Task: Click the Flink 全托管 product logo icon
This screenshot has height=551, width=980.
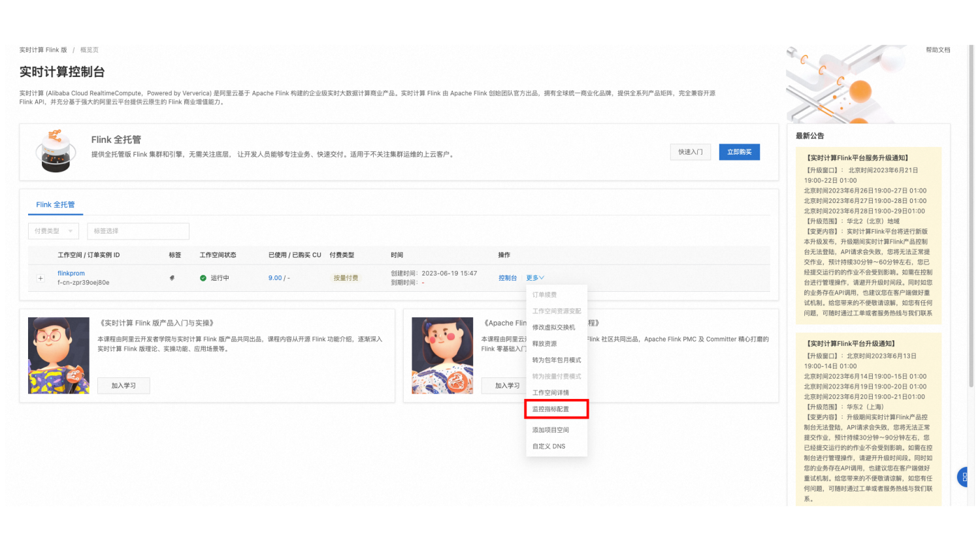Action: [56, 151]
